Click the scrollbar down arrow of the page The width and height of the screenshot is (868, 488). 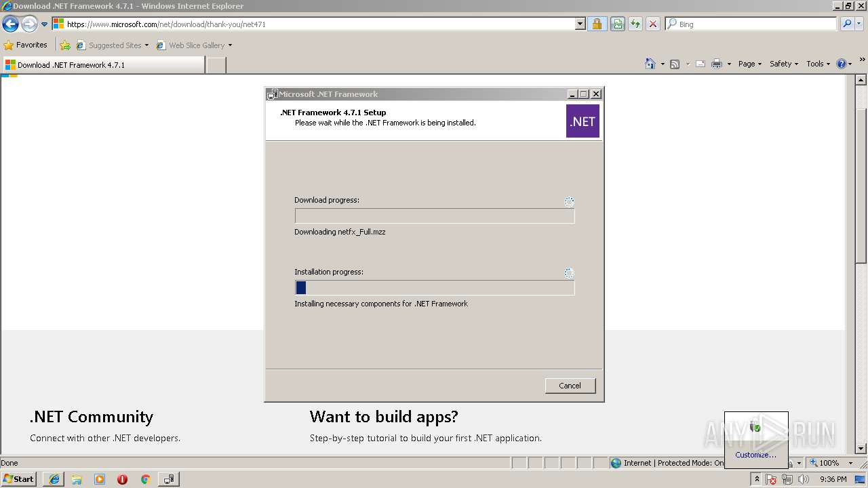point(861,449)
